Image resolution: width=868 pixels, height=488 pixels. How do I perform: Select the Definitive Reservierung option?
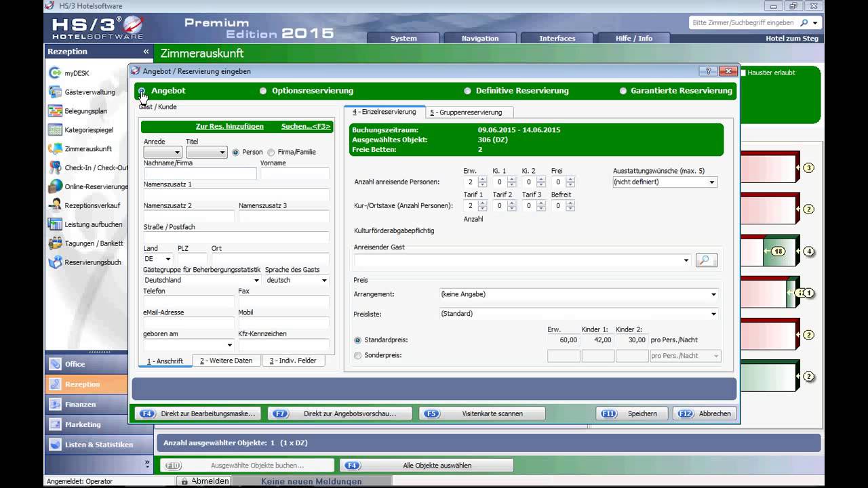467,91
